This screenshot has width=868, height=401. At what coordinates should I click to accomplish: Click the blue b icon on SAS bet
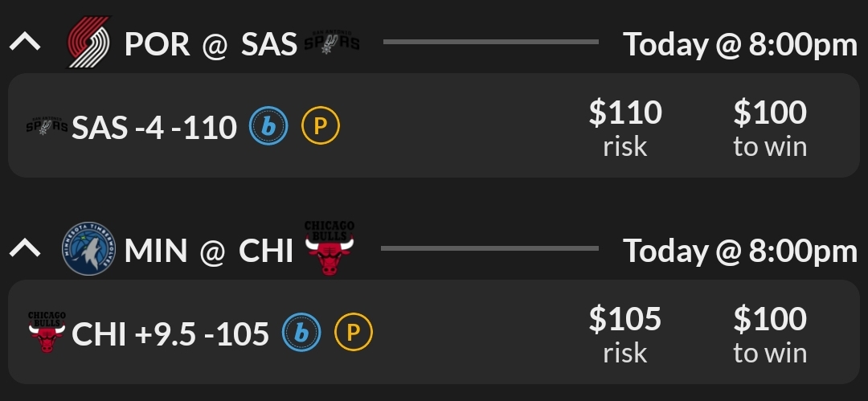[268, 126]
